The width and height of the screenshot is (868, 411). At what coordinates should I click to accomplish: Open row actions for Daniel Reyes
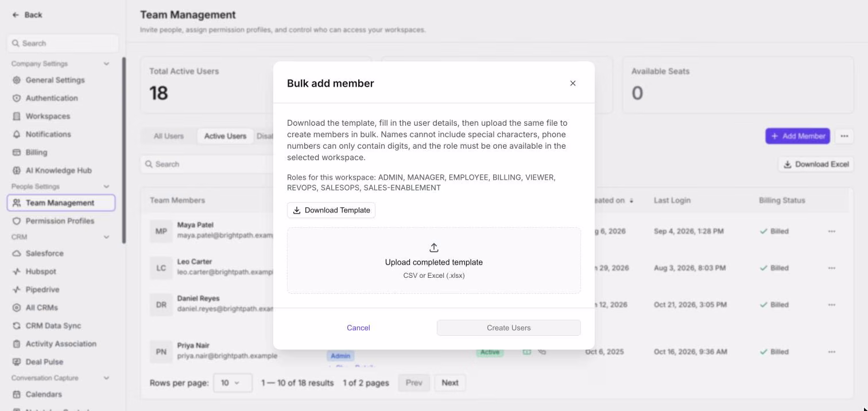[x=832, y=305]
